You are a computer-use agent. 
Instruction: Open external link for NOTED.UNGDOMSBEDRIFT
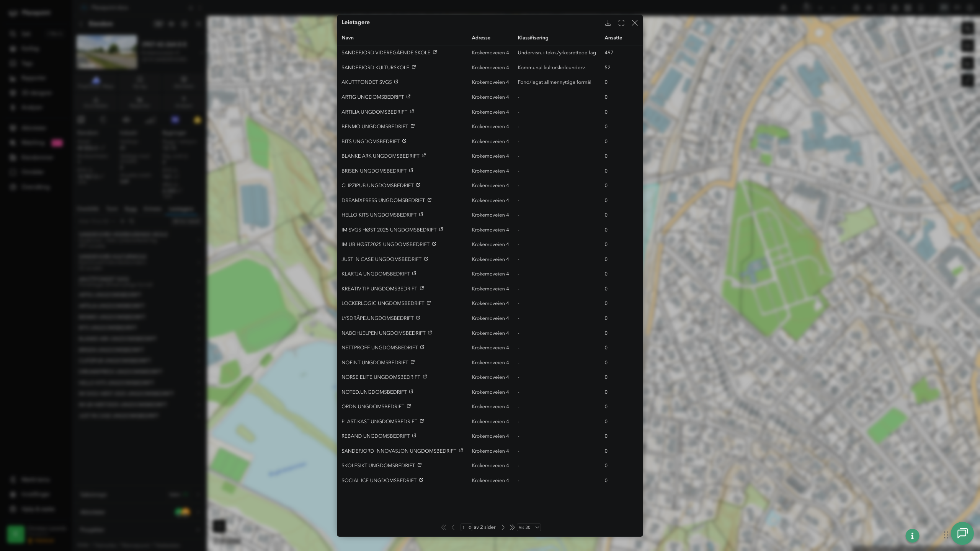coord(411,392)
